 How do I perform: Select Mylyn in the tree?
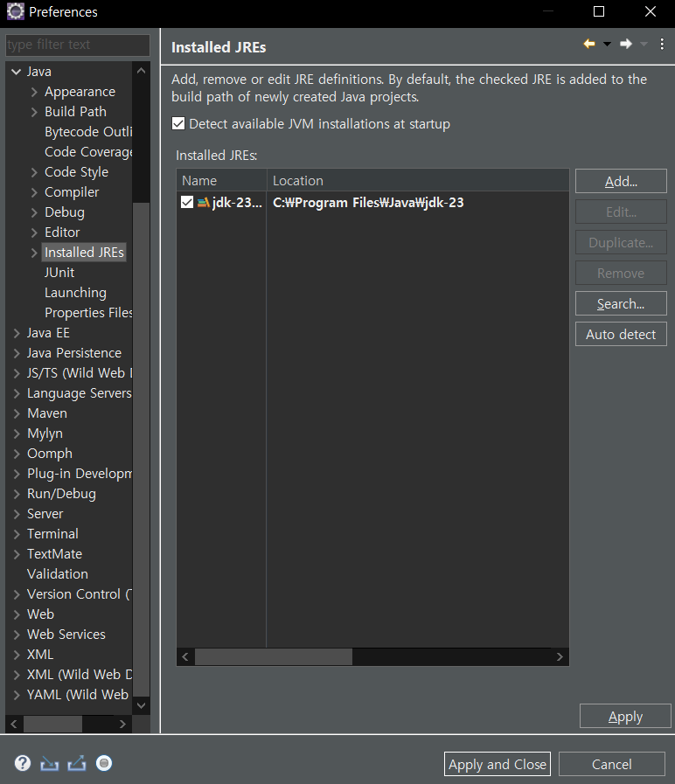[x=45, y=434]
